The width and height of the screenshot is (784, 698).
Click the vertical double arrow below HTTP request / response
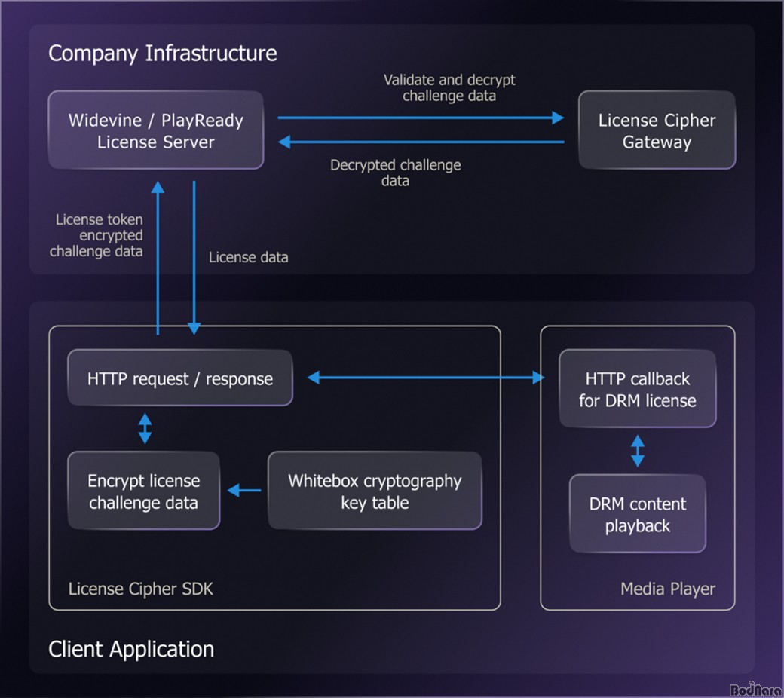pos(145,428)
